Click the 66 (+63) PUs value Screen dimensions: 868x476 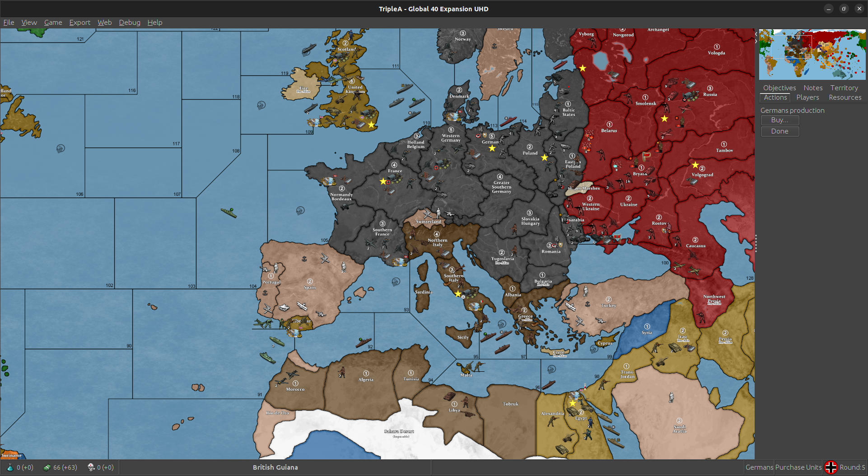65,467
